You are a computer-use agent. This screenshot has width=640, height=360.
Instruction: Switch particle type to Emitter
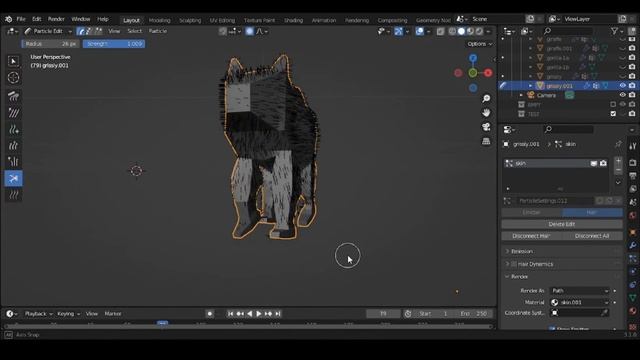pyautogui.click(x=532, y=213)
